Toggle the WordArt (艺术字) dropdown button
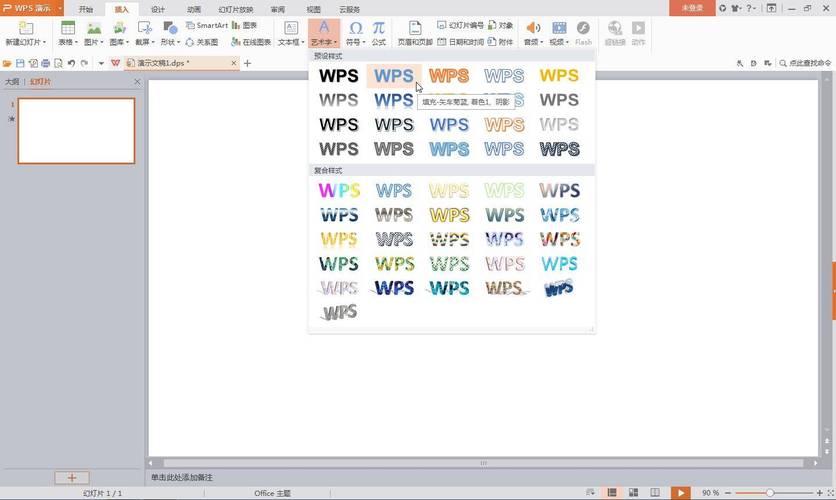The width and height of the screenshot is (836, 500). [324, 33]
